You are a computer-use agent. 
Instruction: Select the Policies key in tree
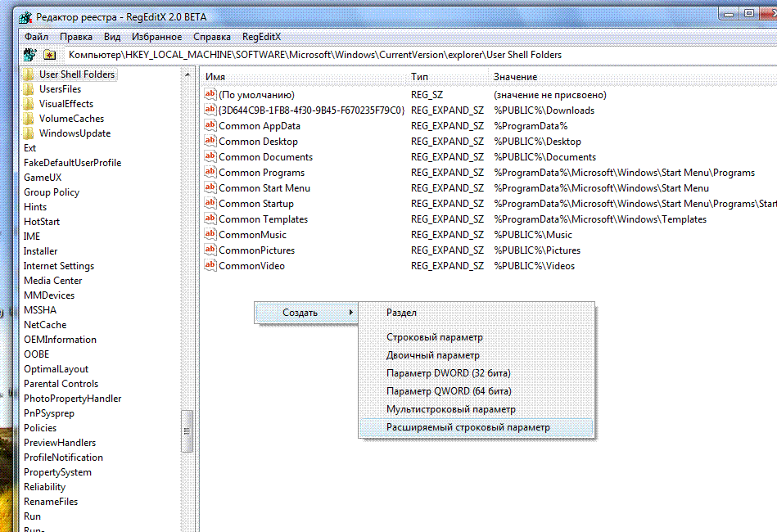pos(40,428)
